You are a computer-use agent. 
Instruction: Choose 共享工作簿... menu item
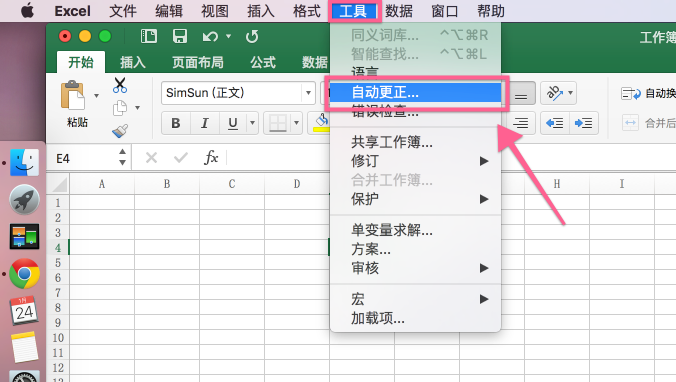tap(416, 142)
